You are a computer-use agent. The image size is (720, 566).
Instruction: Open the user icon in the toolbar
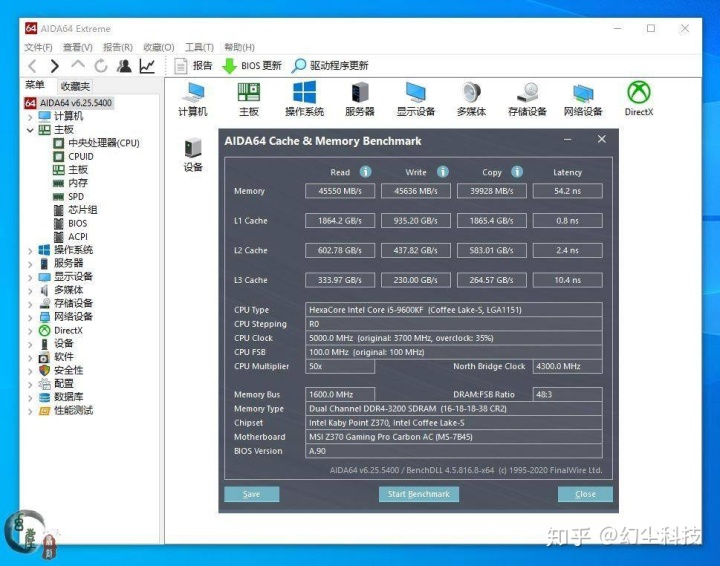click(x=124, y=66)
